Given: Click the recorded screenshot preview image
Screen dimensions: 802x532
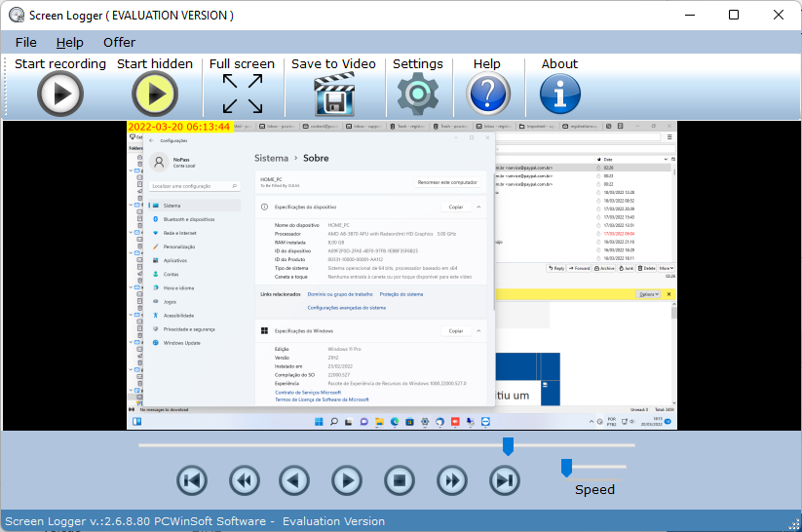Looking at the screenshot, I should pos(402,275).
